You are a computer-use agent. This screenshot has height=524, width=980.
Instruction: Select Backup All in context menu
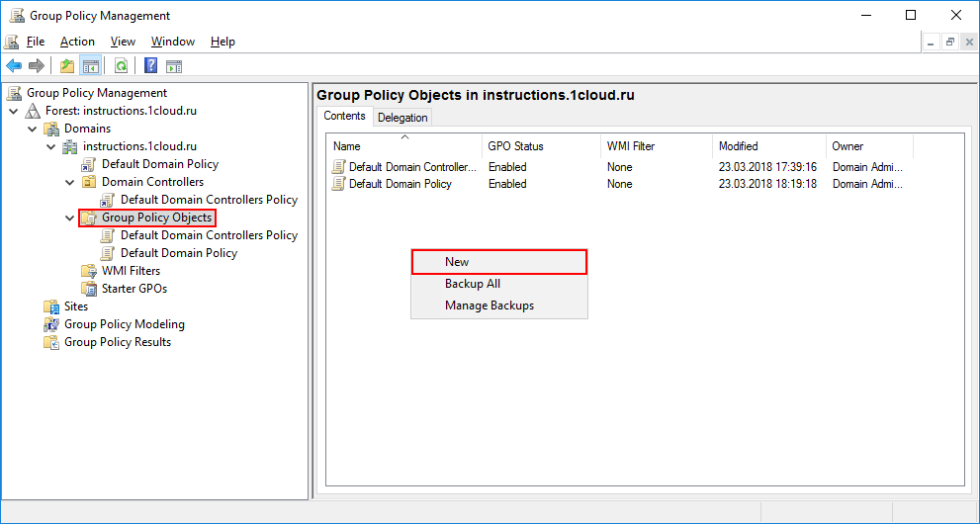point(472,284)
